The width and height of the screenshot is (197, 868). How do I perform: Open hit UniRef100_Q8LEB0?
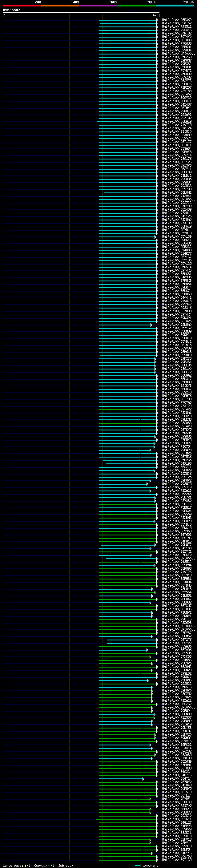[x=177, y=365]
